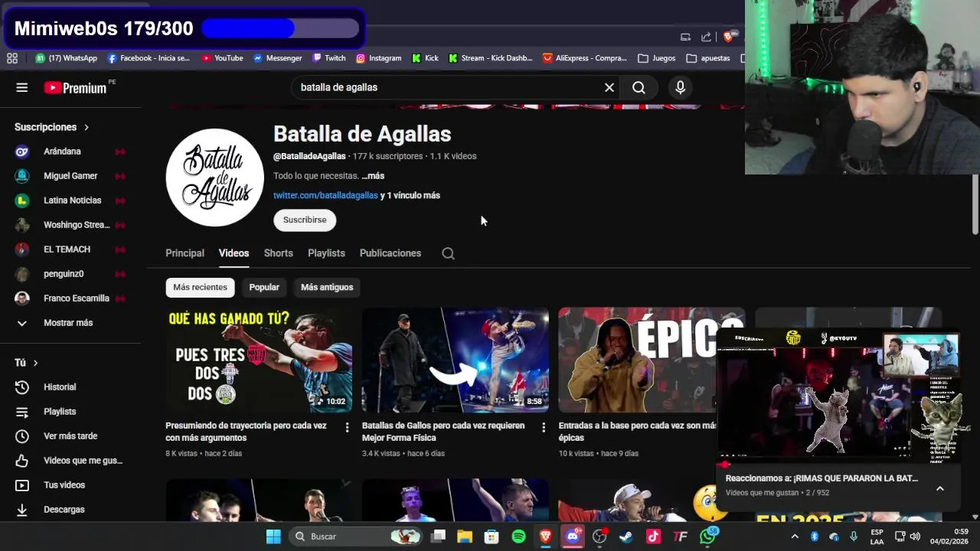The width and height of the screenshot is (980, 551).
Task: Show hidden system tray icons
Action: [x=795, y=536]
